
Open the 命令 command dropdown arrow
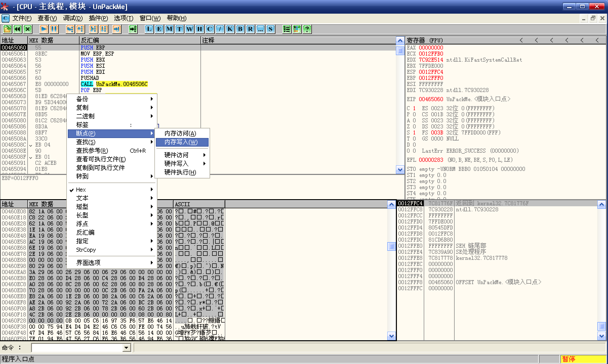(126, 348)
